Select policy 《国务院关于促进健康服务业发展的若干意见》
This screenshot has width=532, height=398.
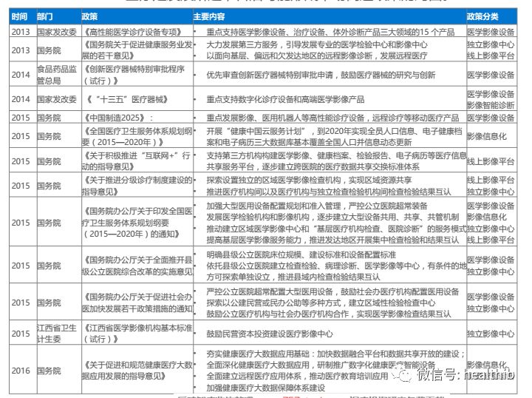click(137, 50)
